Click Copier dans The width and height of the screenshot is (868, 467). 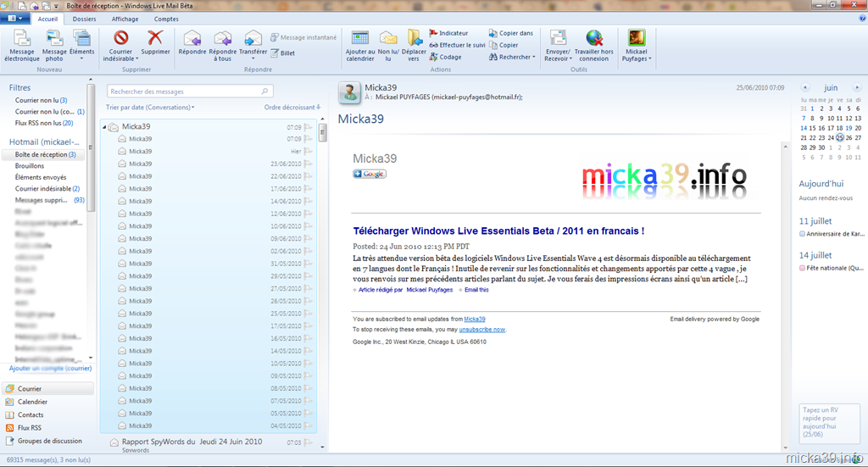click(511, 33)
